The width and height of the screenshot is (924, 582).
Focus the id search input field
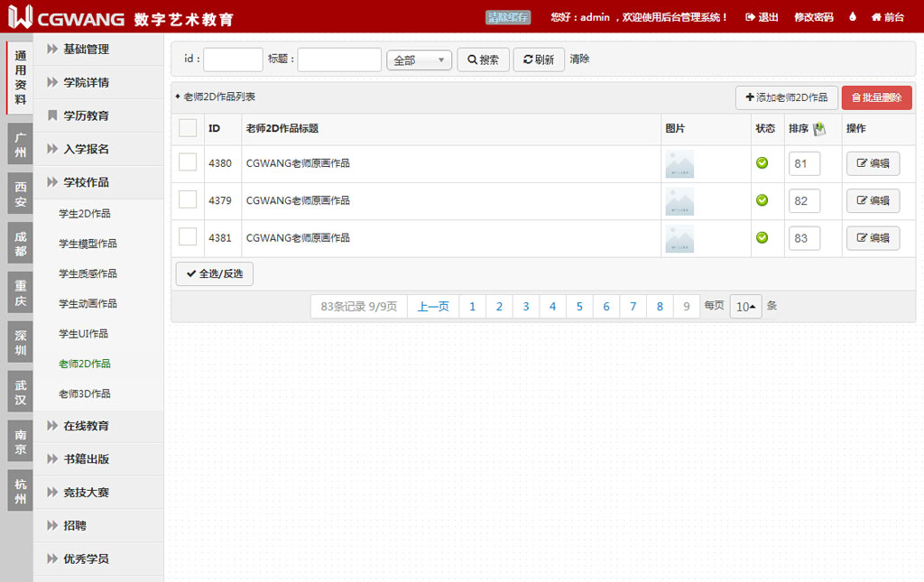coord(233,60)
